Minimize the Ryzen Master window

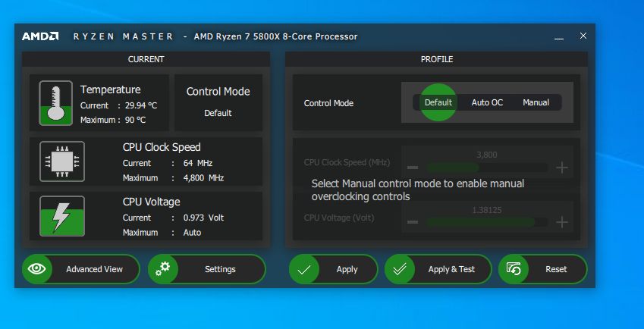(x=558, y=37)
